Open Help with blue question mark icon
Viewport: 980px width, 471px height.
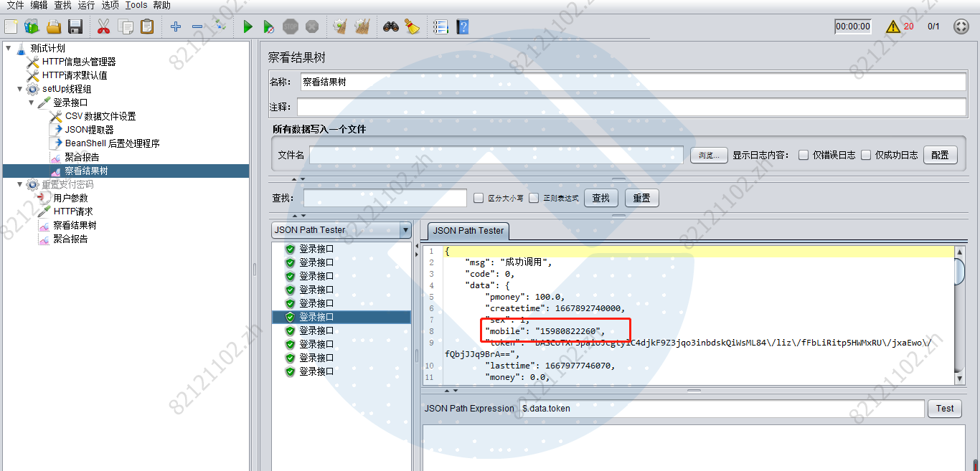(x=463, y=27)
